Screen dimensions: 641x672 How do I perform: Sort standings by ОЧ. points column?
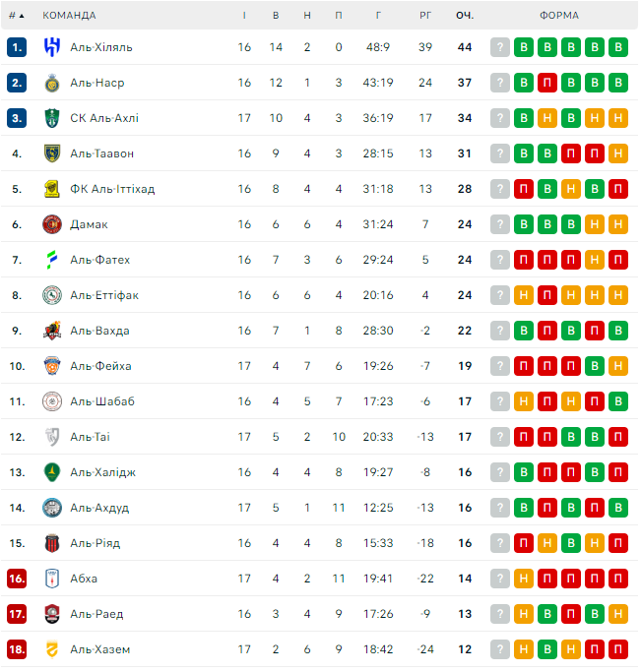pyautogui.click(x=465, y=16)
